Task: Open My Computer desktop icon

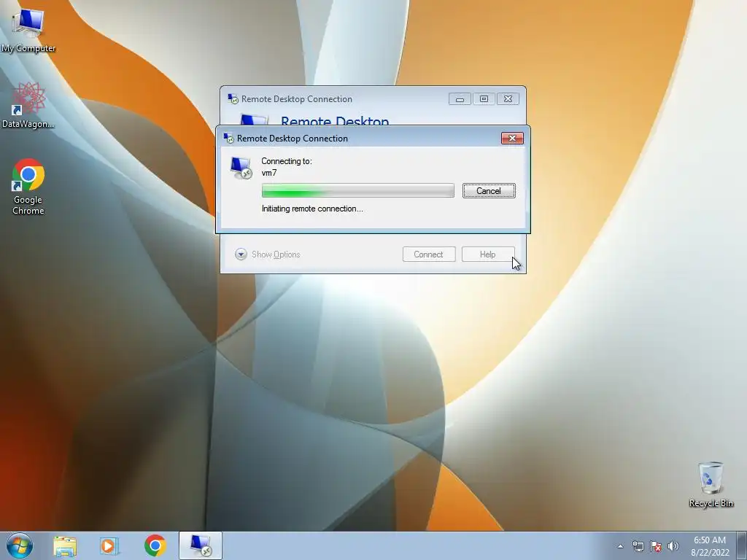Action: tap(28, 31)
